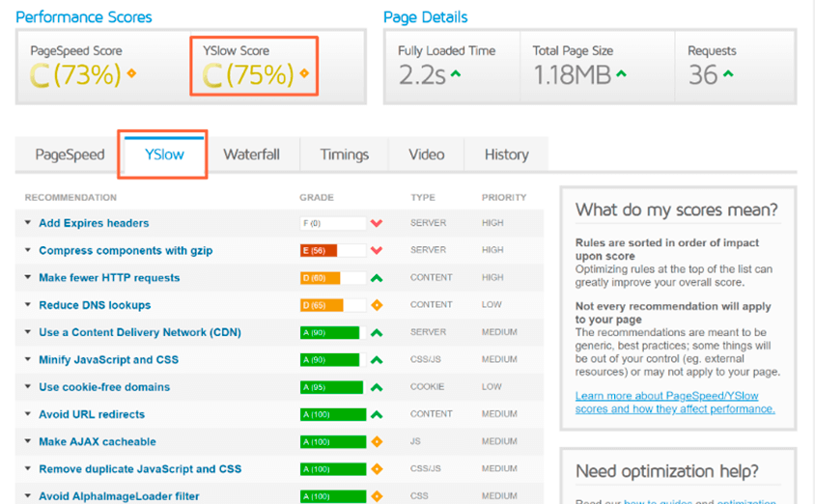Expand Make AJAX cacheable row

click(x=28, y=441)
